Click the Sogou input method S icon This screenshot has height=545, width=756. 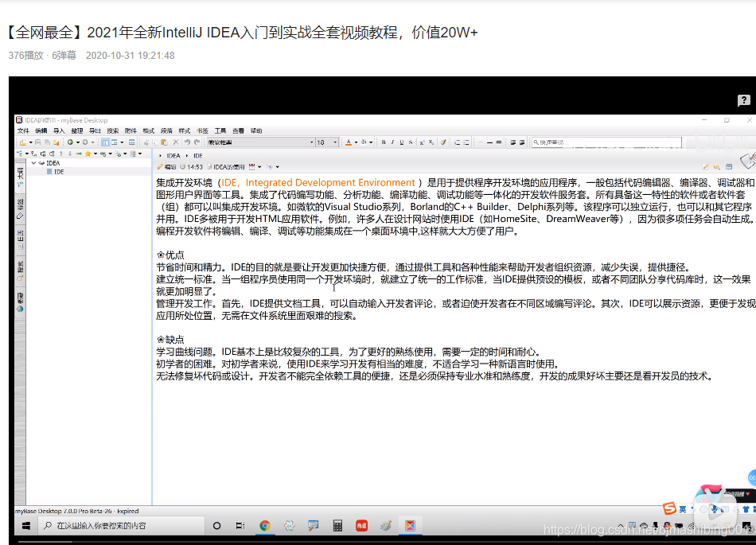coord(669,508)
